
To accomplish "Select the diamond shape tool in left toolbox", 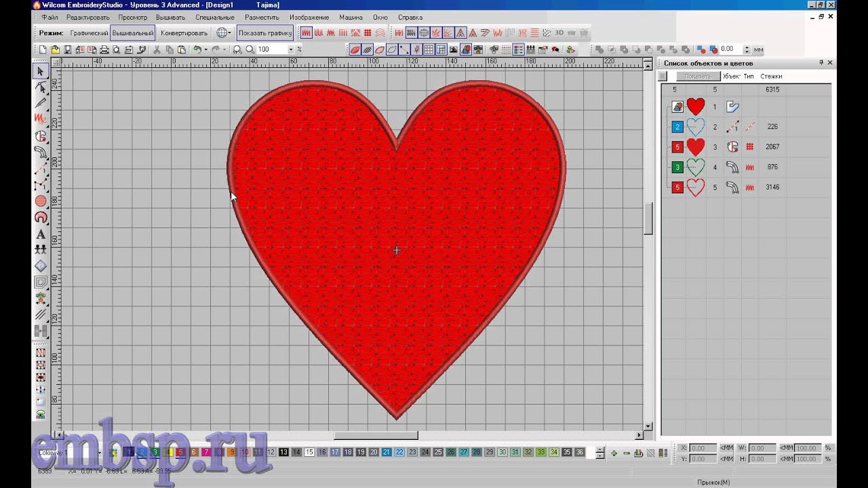I will [x=41, y=266].
